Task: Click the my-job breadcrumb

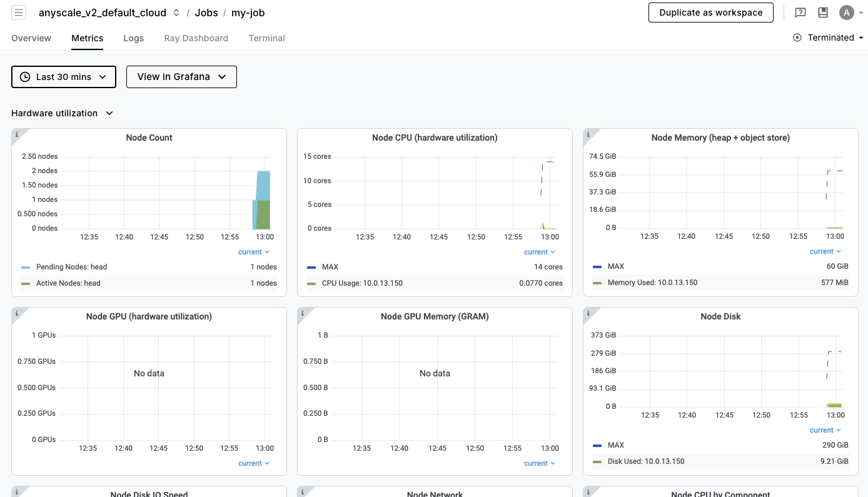Action: (248, 13)
